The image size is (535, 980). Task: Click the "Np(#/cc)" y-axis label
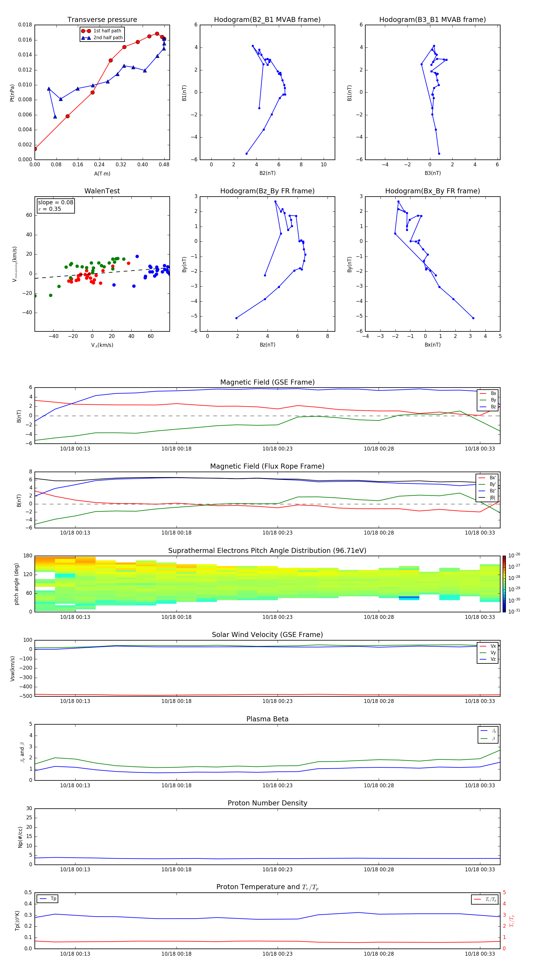click(20, 837)
